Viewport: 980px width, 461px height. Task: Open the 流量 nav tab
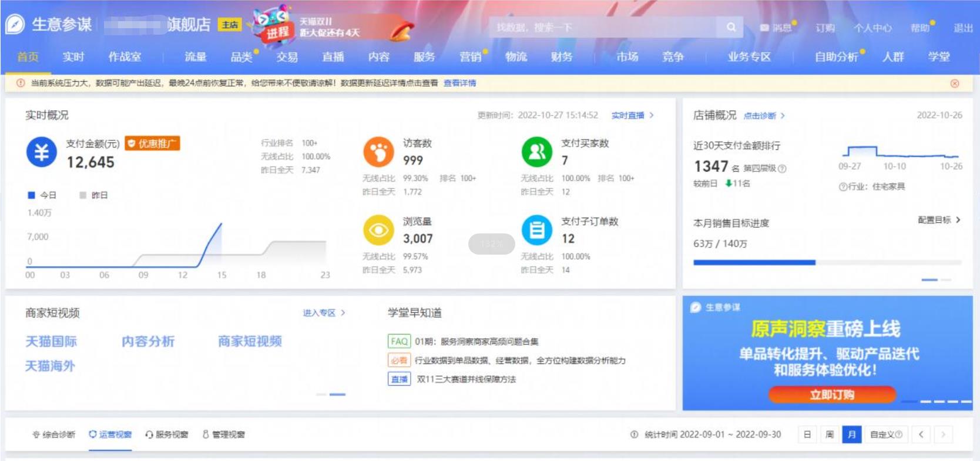196,57
